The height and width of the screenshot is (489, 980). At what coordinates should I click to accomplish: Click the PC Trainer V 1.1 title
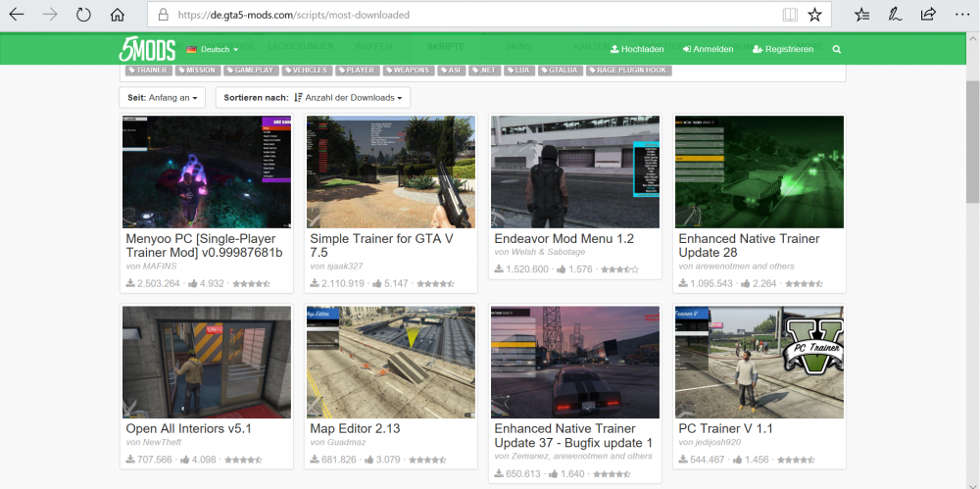tap(725, 429)
